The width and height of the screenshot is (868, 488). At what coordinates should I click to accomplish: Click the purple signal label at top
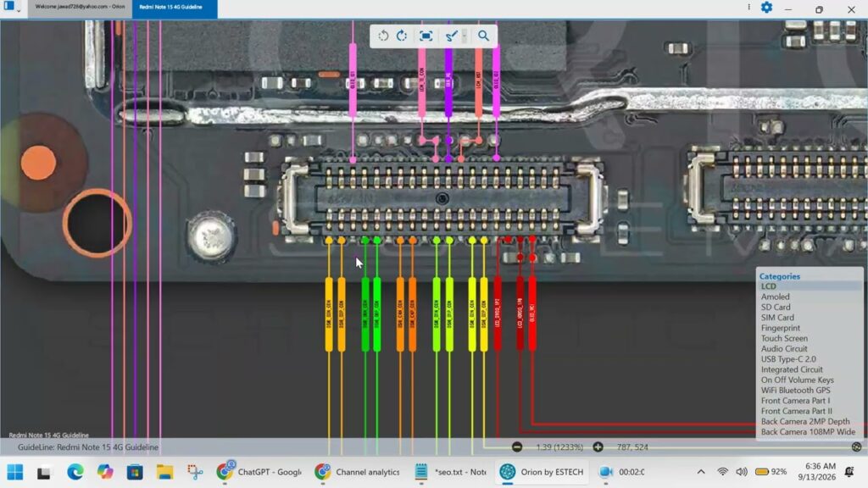tap(448, 80)
